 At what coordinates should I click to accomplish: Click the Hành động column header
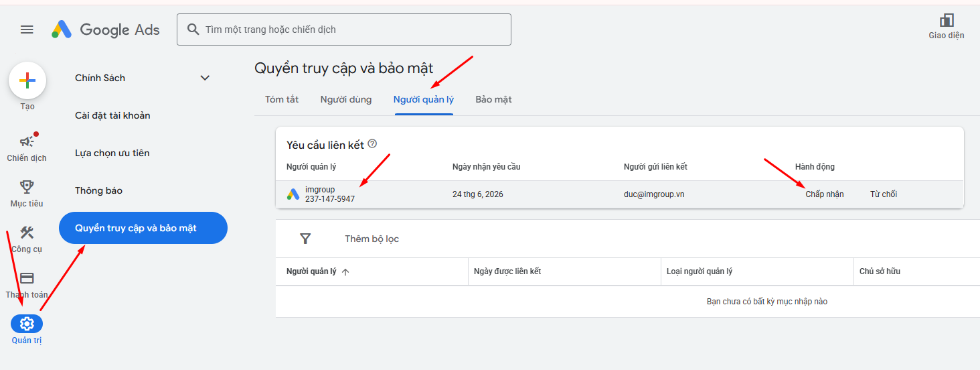(x=815, y=166)
